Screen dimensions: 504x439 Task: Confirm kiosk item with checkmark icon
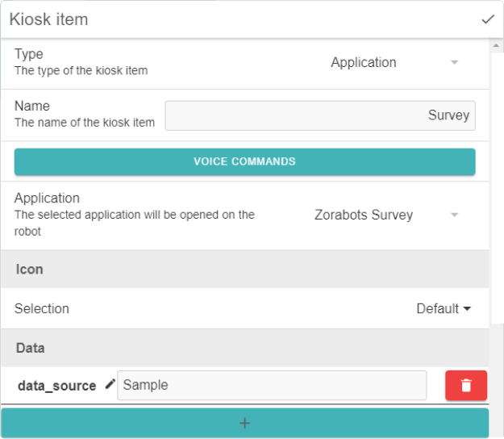click(488, 19)
